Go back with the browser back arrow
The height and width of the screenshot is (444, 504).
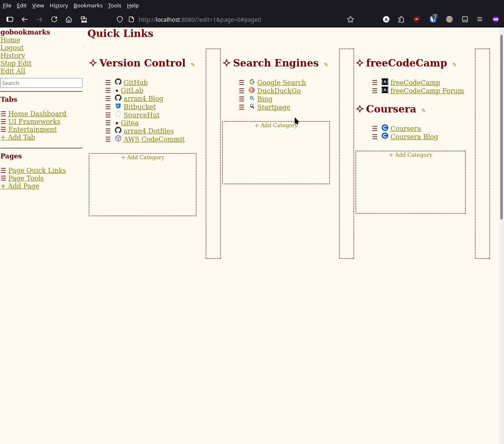coord(25,19)
